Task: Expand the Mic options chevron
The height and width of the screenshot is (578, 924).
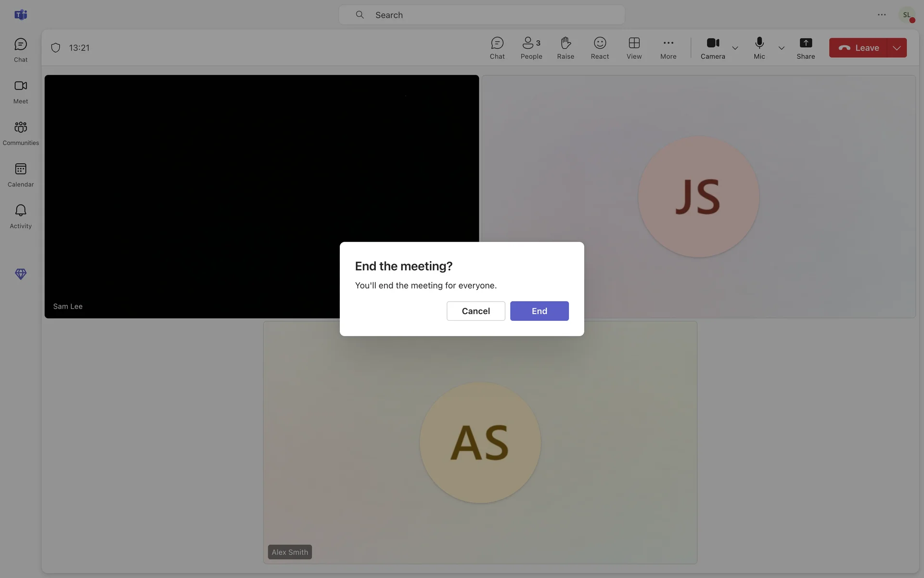Action: [x=781, y=48]
